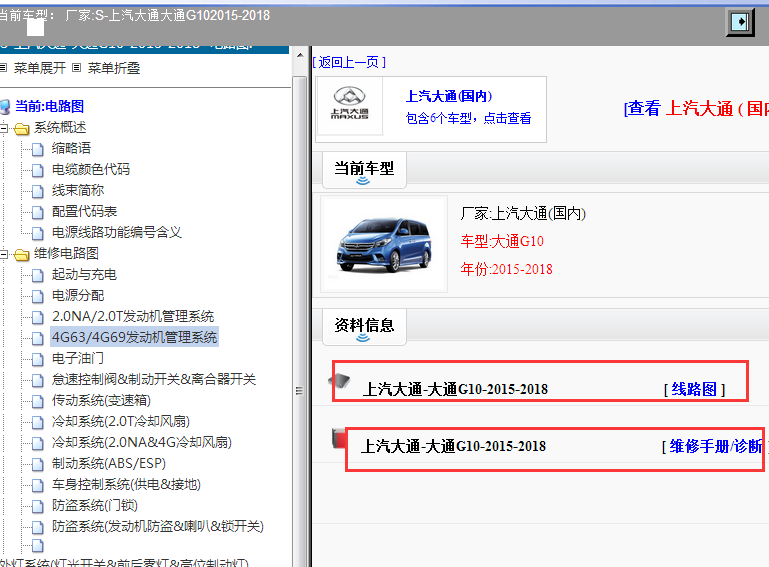
Task: Click the red book icon beside 维修手册 row
Action: [x=340, y=439]
